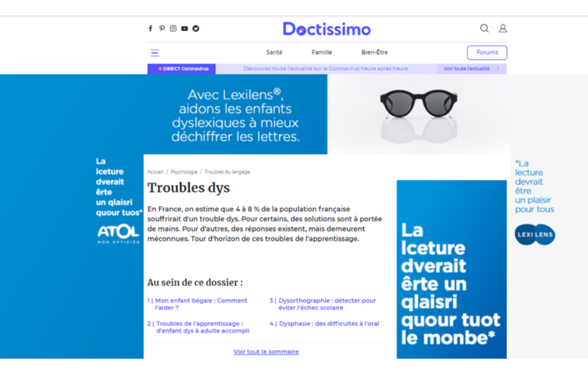
Task: Open the YouTube social icon
Action: point(184,29)
